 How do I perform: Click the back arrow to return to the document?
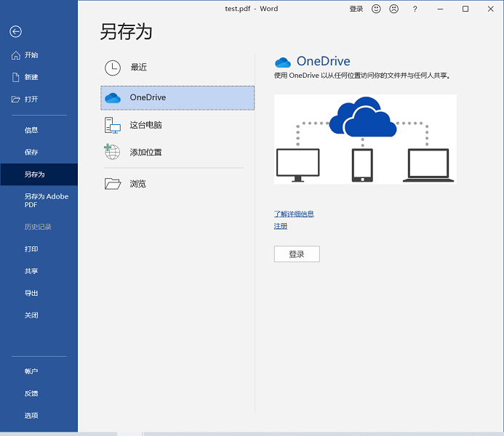pyautogui.click(x=15, y=31)
